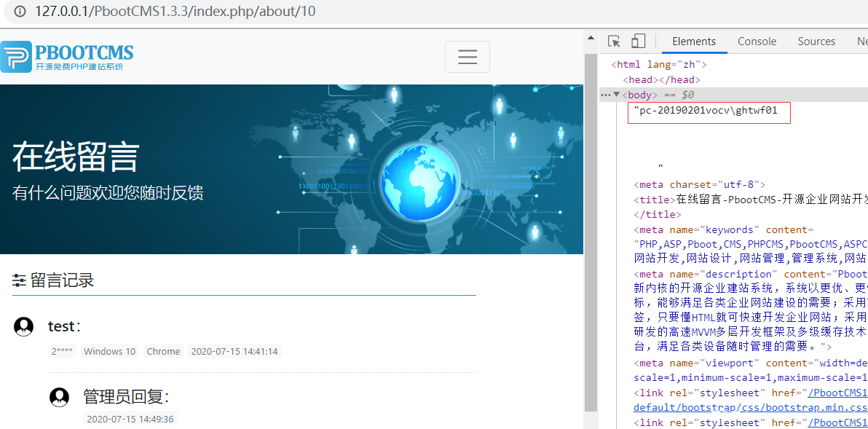Collapse the body element node arrow

coord(617,95)
